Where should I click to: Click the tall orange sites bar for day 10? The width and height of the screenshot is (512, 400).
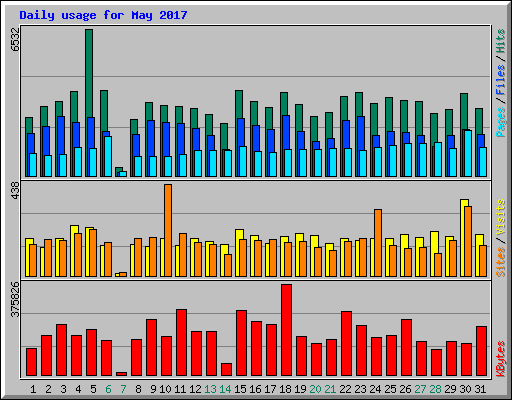click(168, 230)
